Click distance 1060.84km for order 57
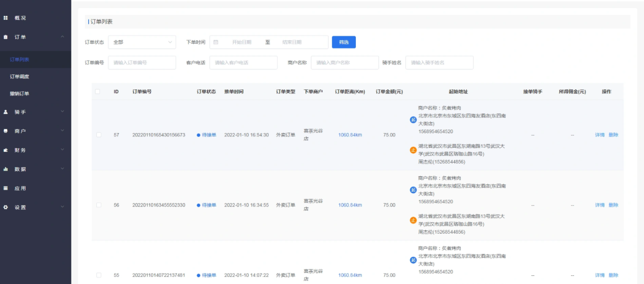644x284 pixels. coord(350,135)
